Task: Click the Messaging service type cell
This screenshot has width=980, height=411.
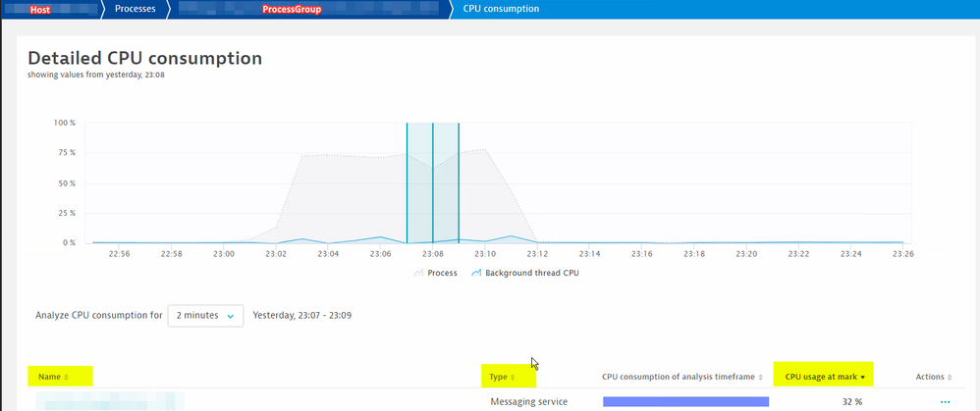Action: (x=531, y=401)
